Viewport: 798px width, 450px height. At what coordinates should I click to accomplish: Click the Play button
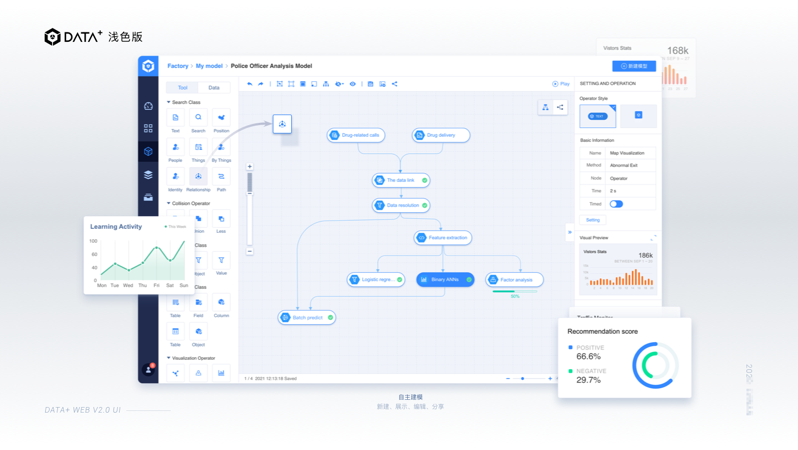[561, 84]
